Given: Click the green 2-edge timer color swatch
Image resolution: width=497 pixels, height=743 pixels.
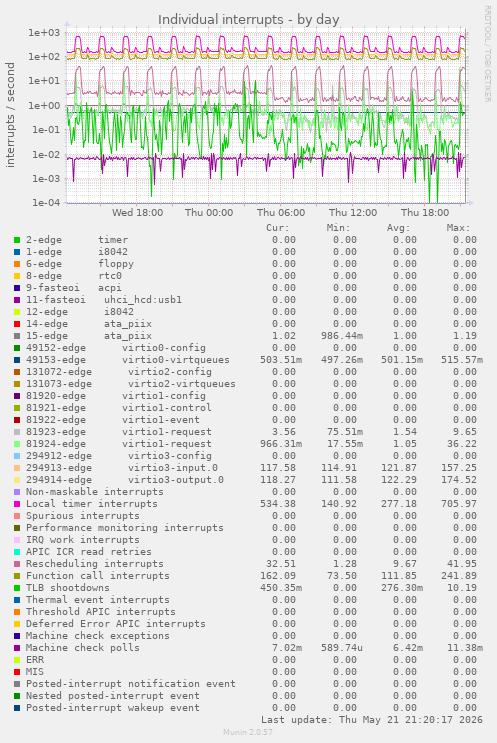Looking at the screenshot, I should point(17,240).
